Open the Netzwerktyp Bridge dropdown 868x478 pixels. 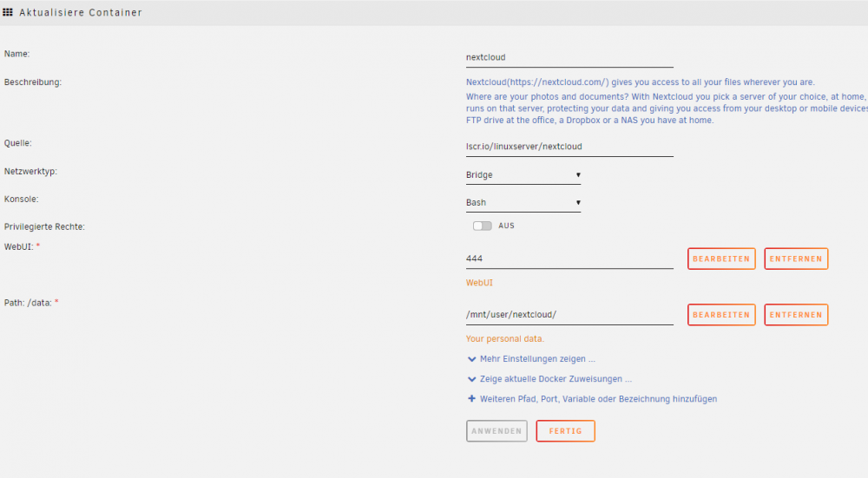tap(523, 175)
